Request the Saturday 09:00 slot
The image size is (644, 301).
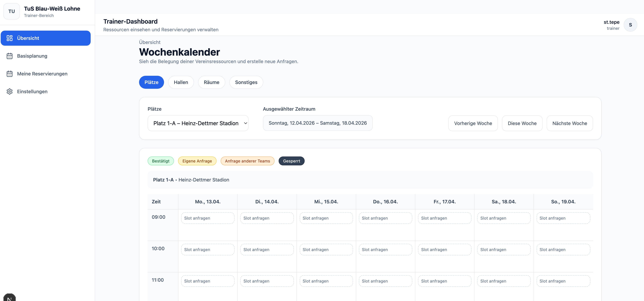[504, 218]
